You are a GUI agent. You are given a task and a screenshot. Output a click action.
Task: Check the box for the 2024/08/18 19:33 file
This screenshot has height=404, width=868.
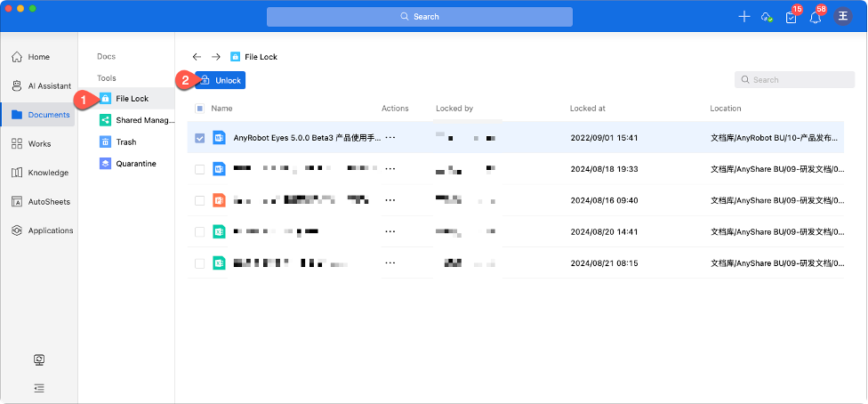[x=199, y=169]
